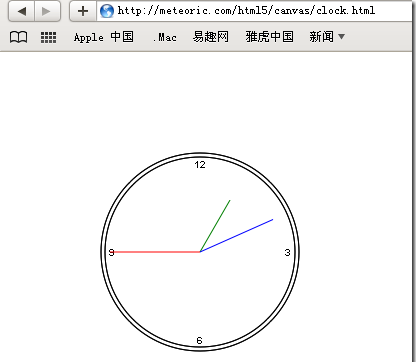The height and width of the screenshot is (362, 416).
Task: Add bookmark with the plus button
Action: [x=83, y=11]
